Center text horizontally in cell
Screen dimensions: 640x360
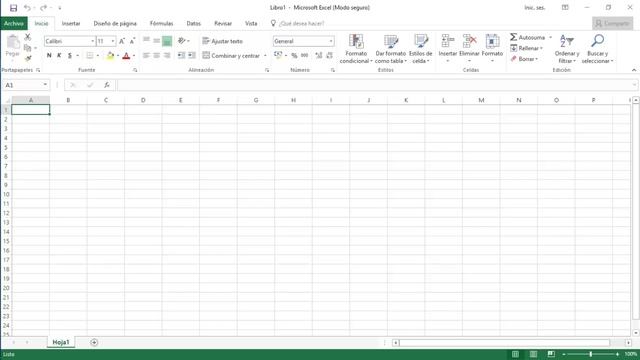coord(157,55)
